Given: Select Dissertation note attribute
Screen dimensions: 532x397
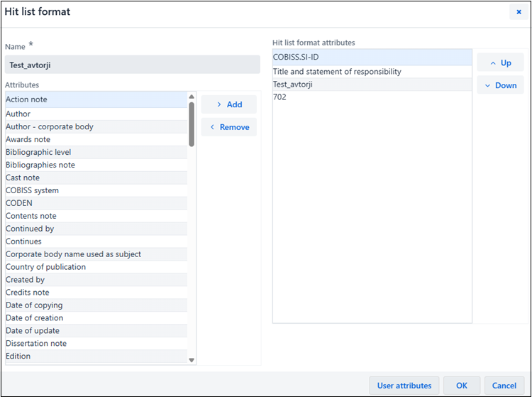Looking at the screenshot, I should pos(96,343).
